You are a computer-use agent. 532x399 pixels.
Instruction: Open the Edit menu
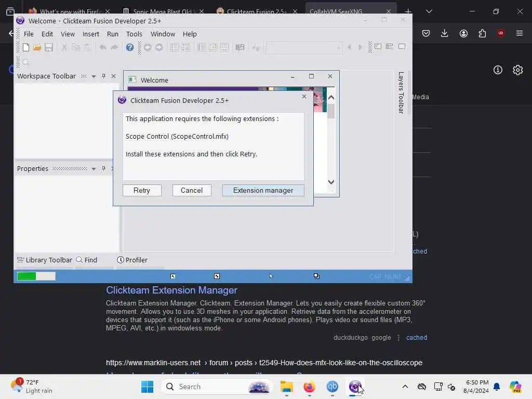[x=47, y=34]
